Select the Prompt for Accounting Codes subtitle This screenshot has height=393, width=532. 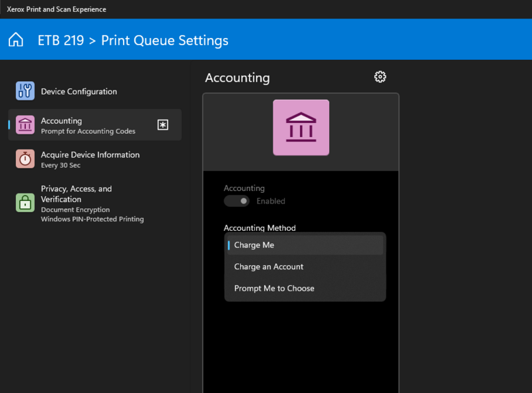pos(88,132)
